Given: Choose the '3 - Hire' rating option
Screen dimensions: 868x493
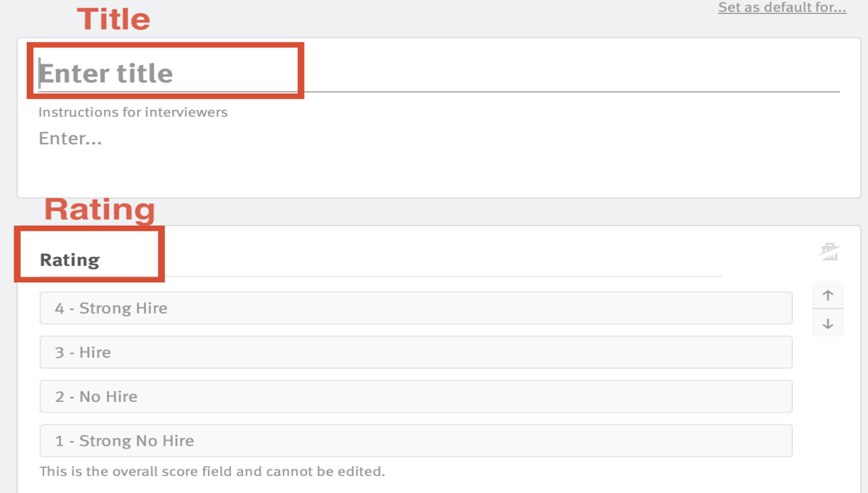Looking at the screenshot, I should tap(416, 352).
